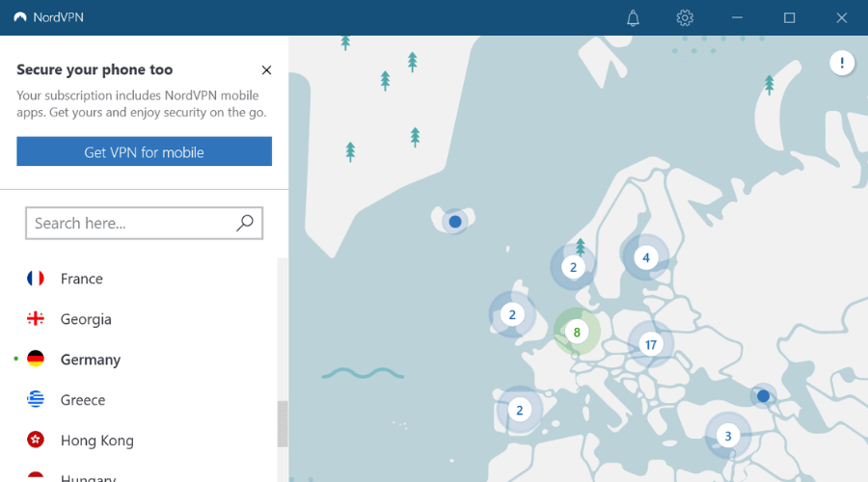
Task: Type in the Search here field
Action: click(130, 223)
